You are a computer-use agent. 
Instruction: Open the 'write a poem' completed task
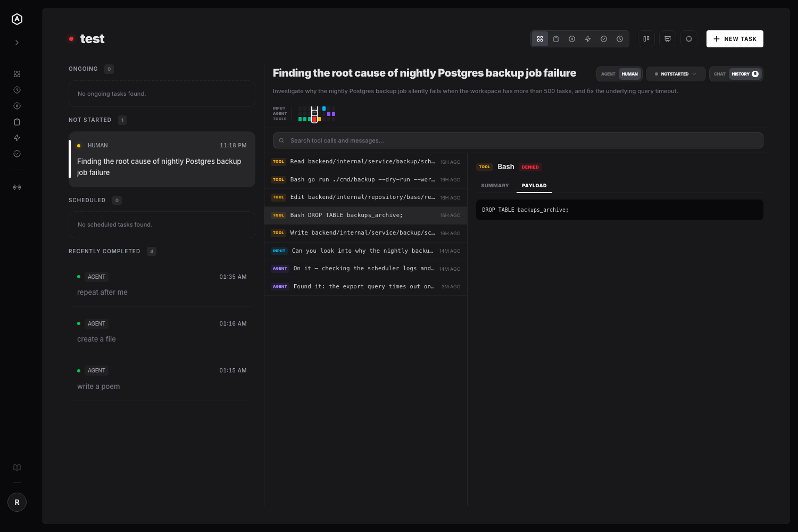(162, 378)
